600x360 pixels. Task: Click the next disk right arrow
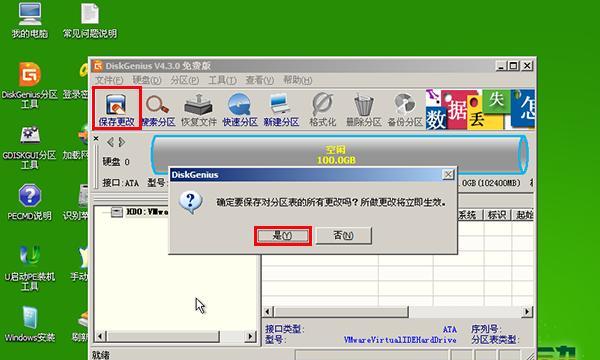point(122,142)
